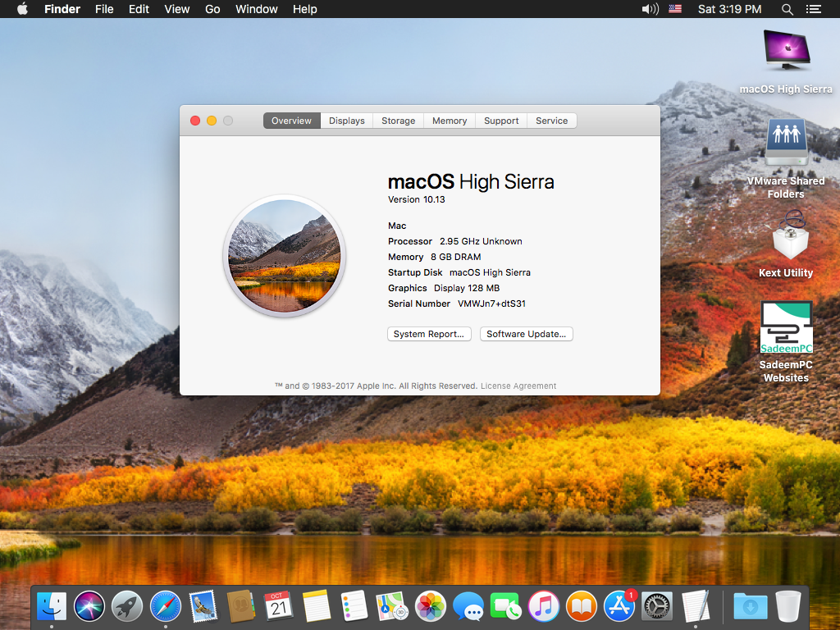Select SadeemPC Websites desktop icon
840x630 pixels.
pos(787,326)
